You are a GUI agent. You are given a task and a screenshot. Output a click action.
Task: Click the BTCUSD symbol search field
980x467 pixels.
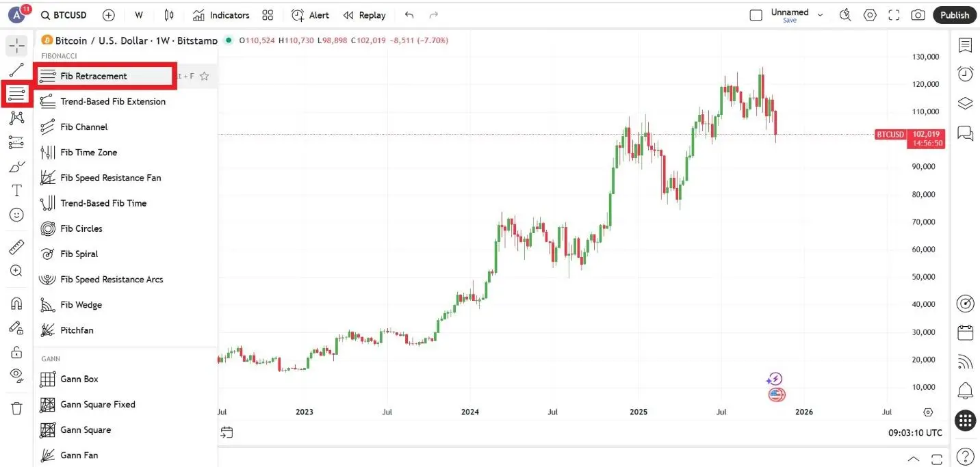coord(64,15)
